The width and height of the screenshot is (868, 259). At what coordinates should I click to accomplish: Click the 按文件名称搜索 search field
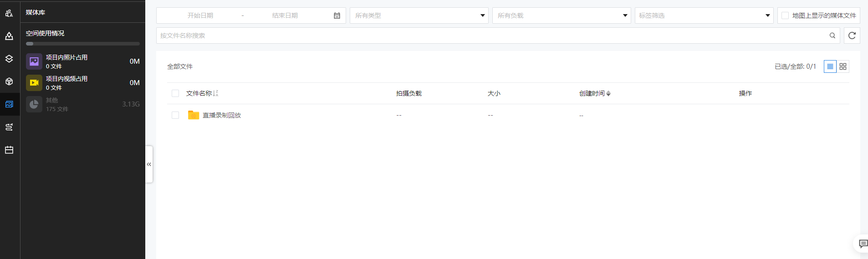492,36
